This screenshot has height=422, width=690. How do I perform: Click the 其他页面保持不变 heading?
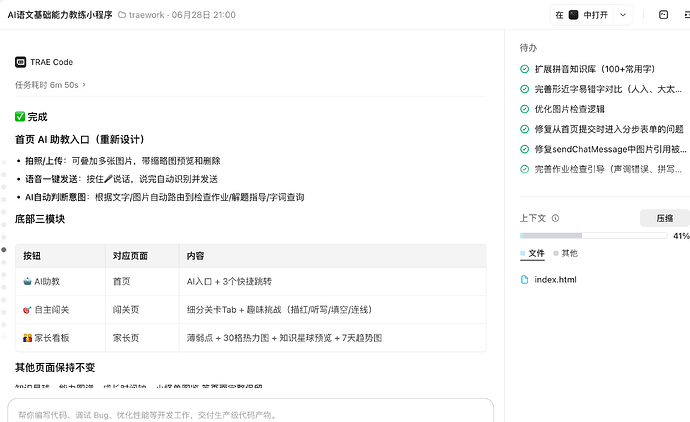(x=55, y=367)
